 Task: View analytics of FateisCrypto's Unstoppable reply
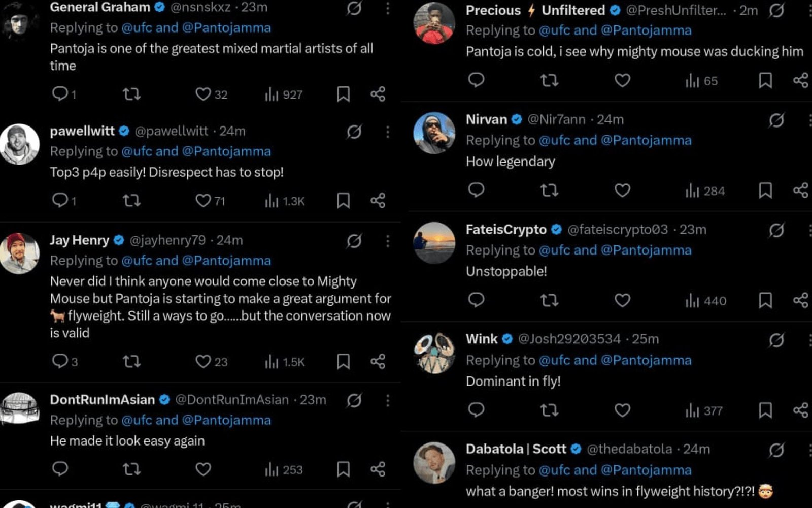coord(705,301)
